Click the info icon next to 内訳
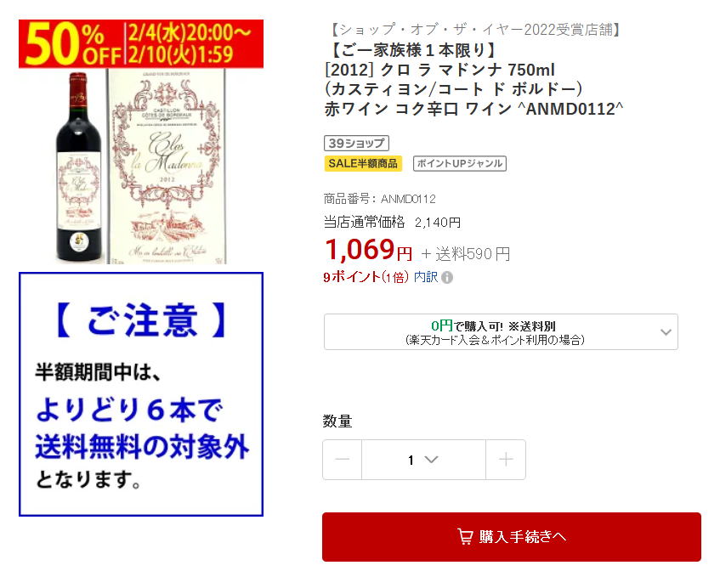This screenshot has width=720, height=588. coord(447,277)
